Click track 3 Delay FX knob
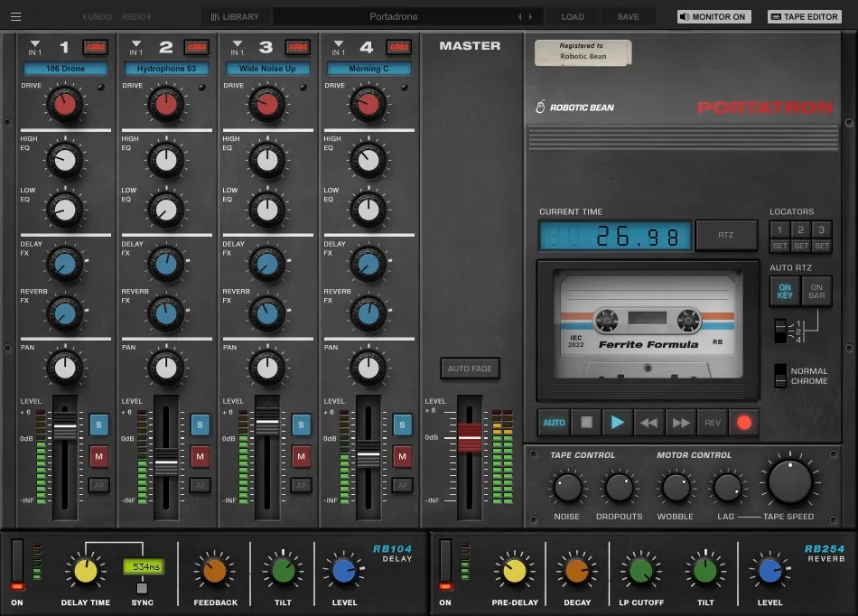 [x=267, y=265]
